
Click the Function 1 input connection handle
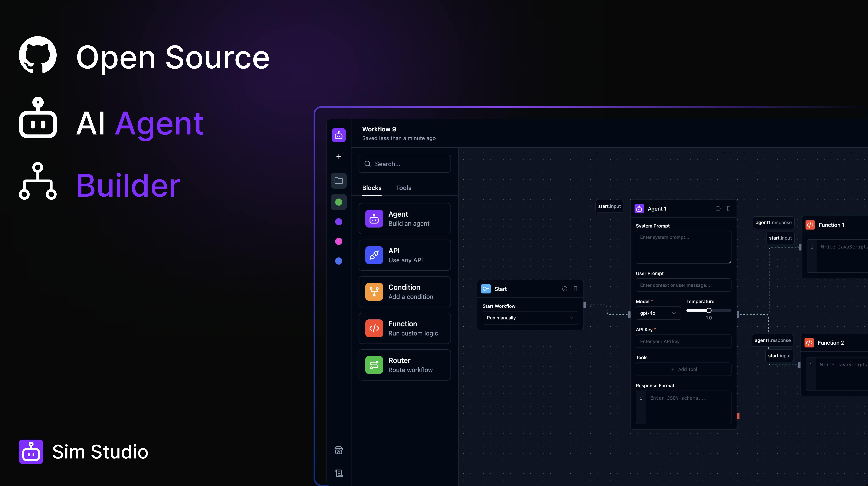(800, 247)
